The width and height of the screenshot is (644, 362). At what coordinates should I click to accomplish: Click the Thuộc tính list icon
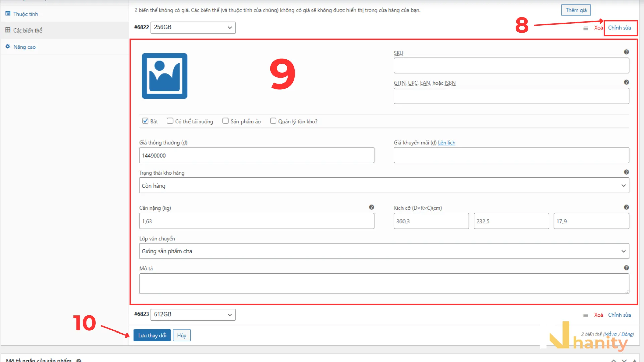(x=8, y=14)
